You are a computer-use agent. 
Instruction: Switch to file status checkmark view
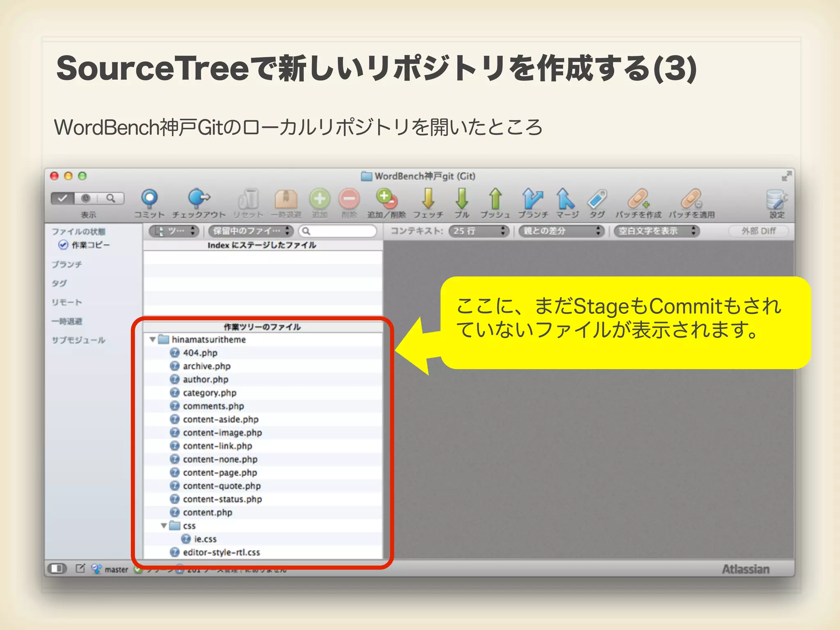click(62, 199)
